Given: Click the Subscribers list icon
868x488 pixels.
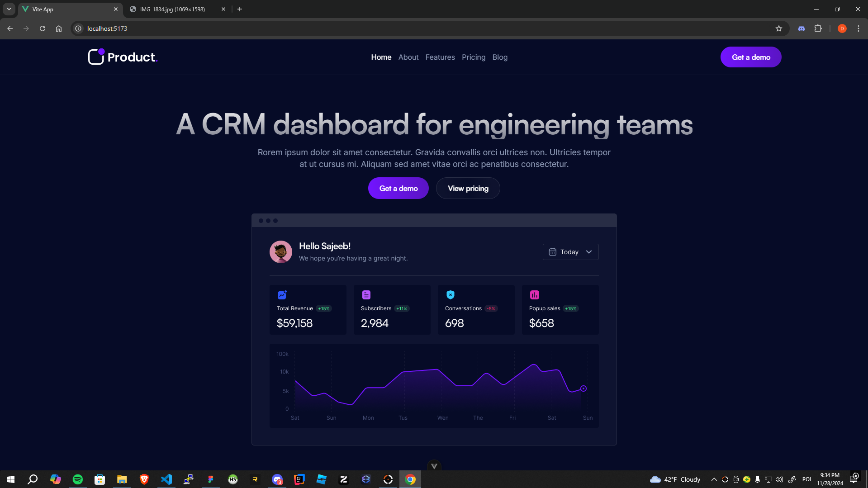Looking at the screenshot, I should pos(366,295).
